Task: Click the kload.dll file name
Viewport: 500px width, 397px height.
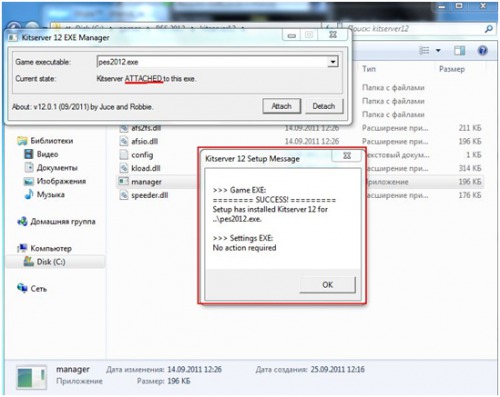Action: [x=146, y=168]
